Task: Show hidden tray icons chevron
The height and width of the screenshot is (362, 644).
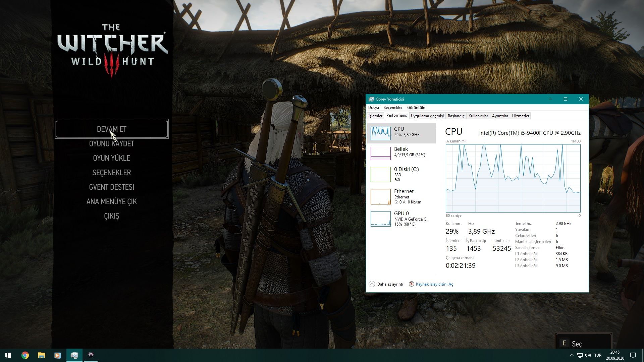Action: point(572,355)
